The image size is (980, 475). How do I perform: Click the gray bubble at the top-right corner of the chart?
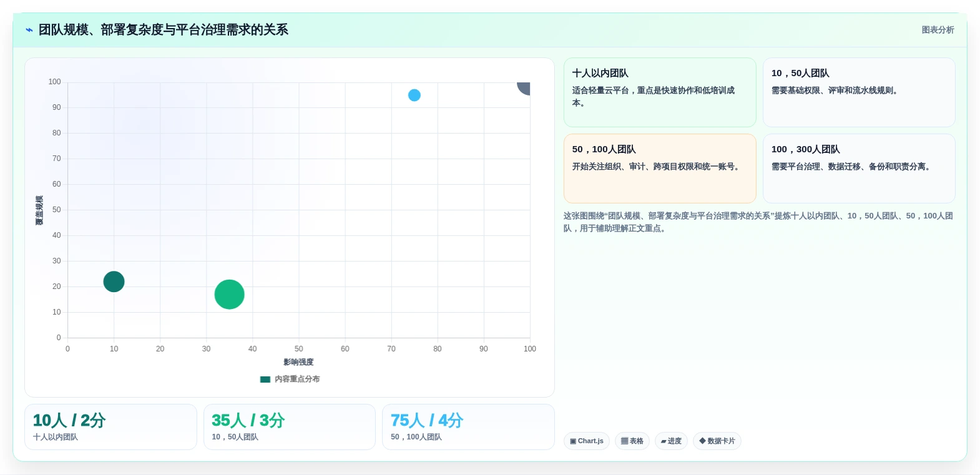pos(524,87)
